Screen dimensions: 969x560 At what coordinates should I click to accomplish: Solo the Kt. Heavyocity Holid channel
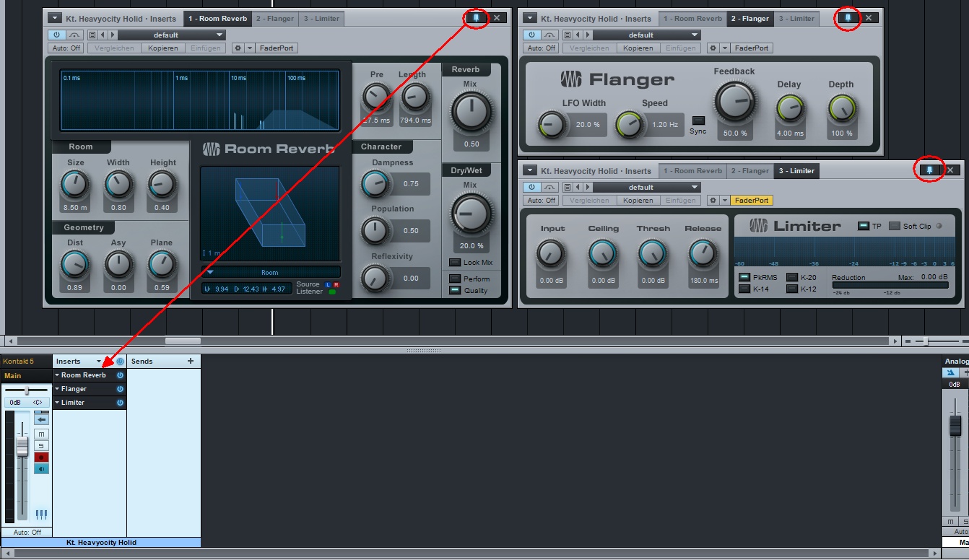click(41, 445)
